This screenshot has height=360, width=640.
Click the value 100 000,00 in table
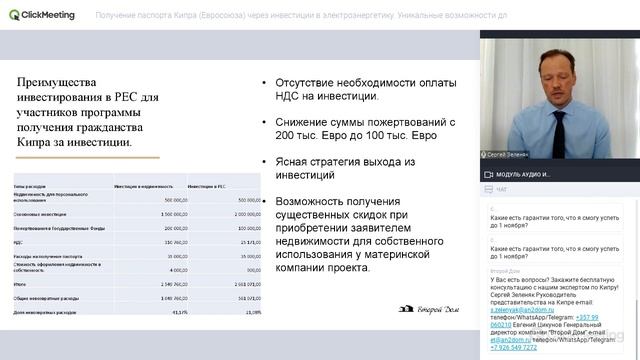pos(249,229)
